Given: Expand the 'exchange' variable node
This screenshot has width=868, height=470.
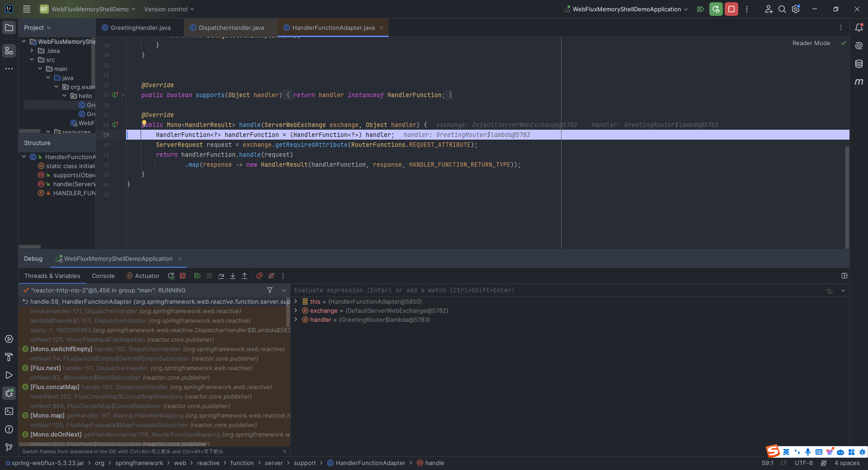Looking at the screenshot, I should click(x=296, y=310).
